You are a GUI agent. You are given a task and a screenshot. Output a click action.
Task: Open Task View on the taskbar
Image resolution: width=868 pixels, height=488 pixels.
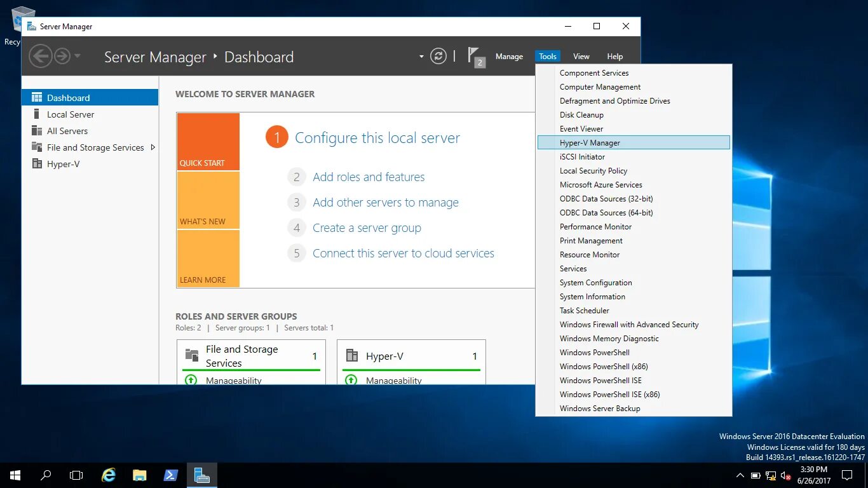coord(76,475)
